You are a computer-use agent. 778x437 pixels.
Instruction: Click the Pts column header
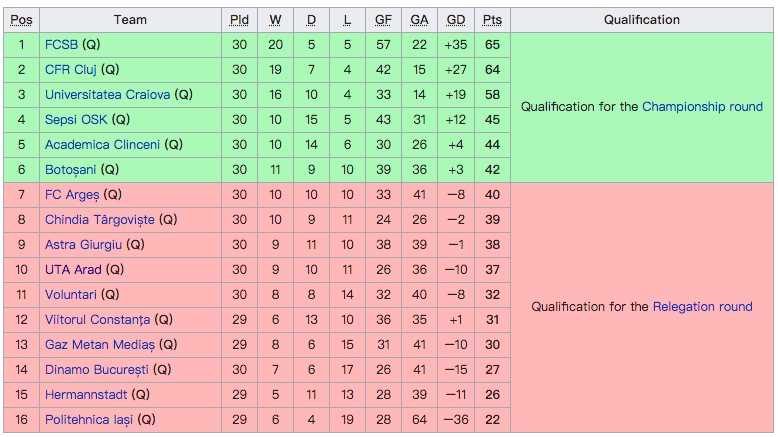pos(492,20)
